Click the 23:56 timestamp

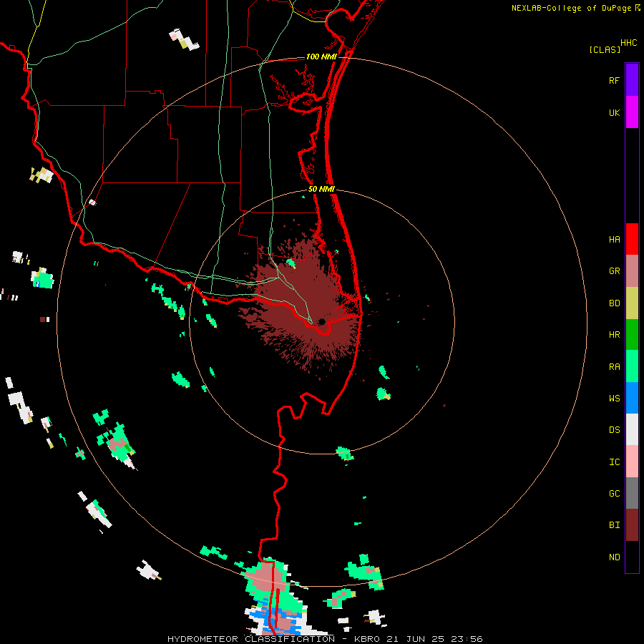pyautogui.click(x=468, y=639)
